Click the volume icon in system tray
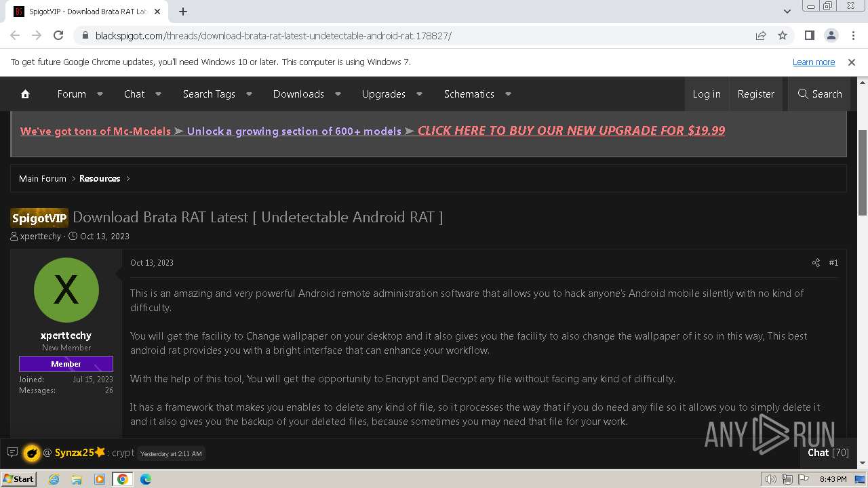Image resolution: width=868 pixels, height=488 pixels. (771, 479)
